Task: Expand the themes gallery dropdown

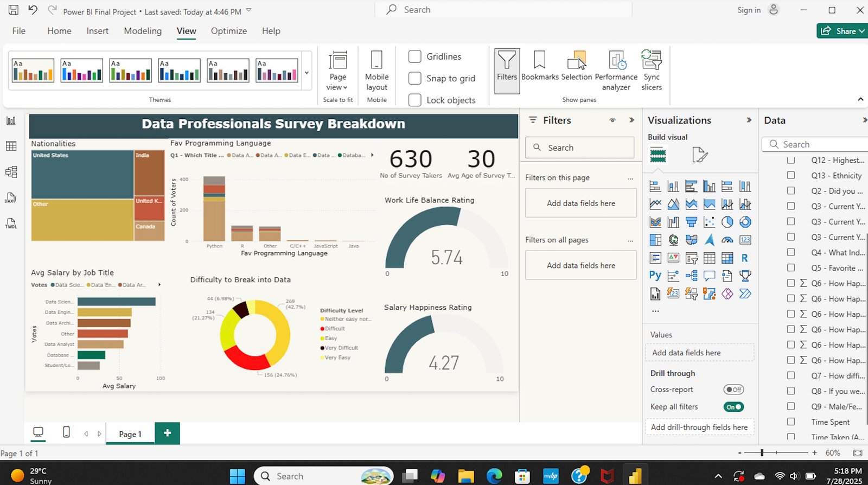Action: pos(307,73)
